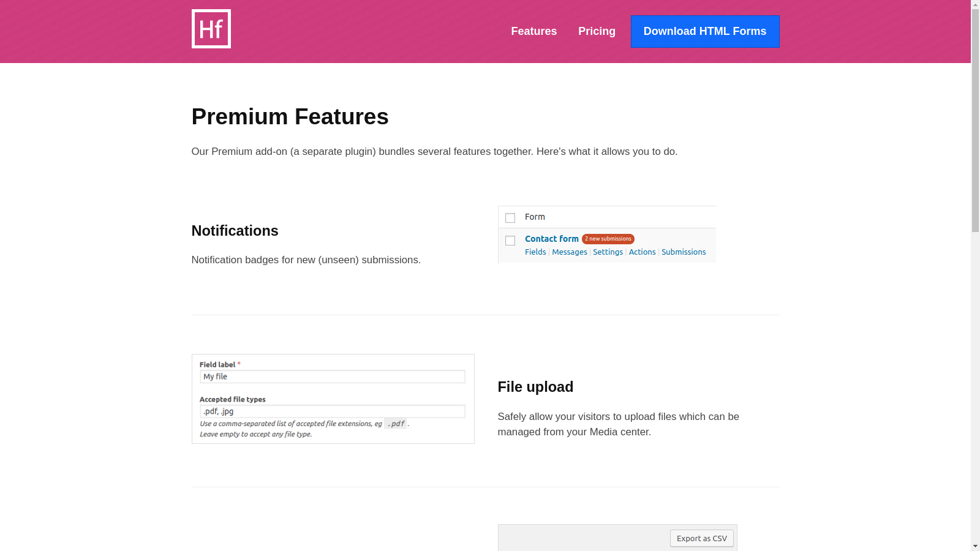Click the Download HTML Forms button
The height and width of the screenshot is (551, 980).
pos(705,31)
